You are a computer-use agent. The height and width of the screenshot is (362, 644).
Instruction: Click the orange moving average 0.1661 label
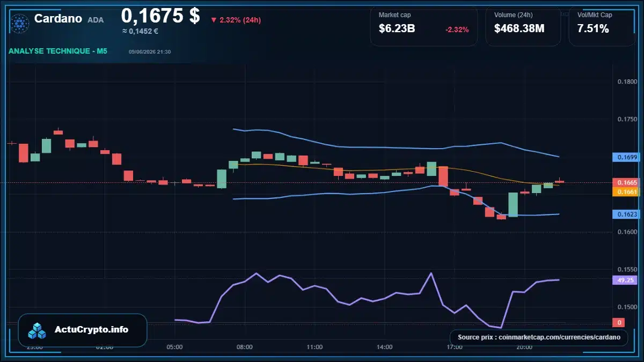pos(626,191)
